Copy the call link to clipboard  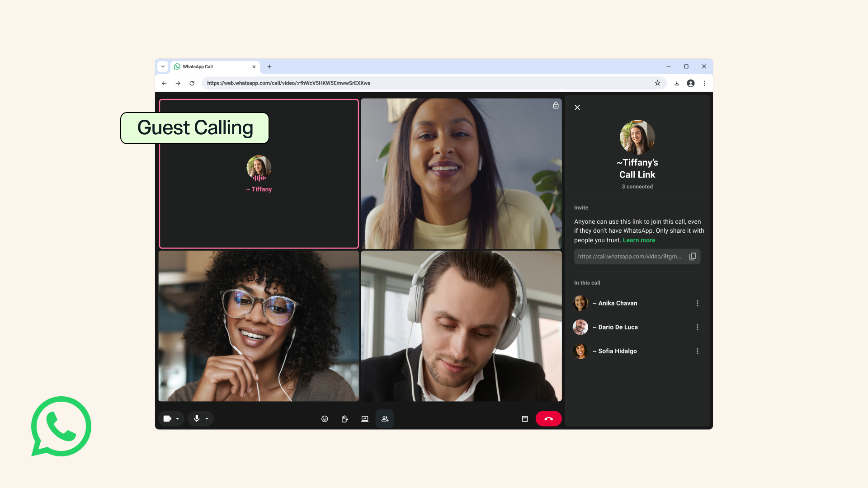[693, 257]
